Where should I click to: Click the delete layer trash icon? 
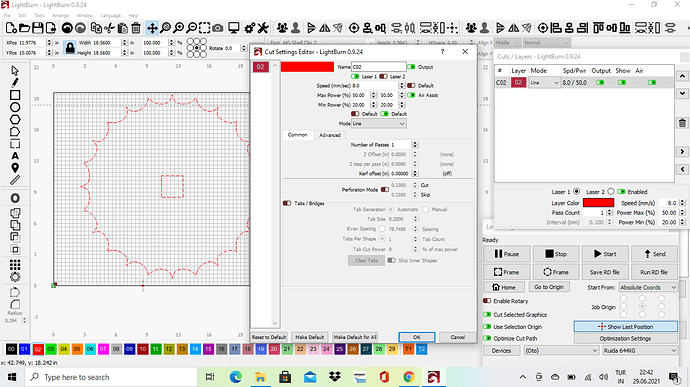point(682,123)
